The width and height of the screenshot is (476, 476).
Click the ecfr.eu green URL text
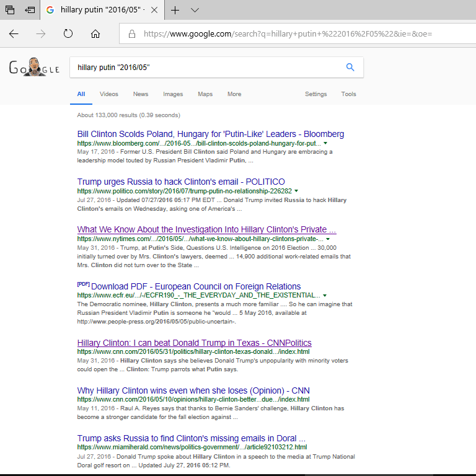click(x=198, y=296)
